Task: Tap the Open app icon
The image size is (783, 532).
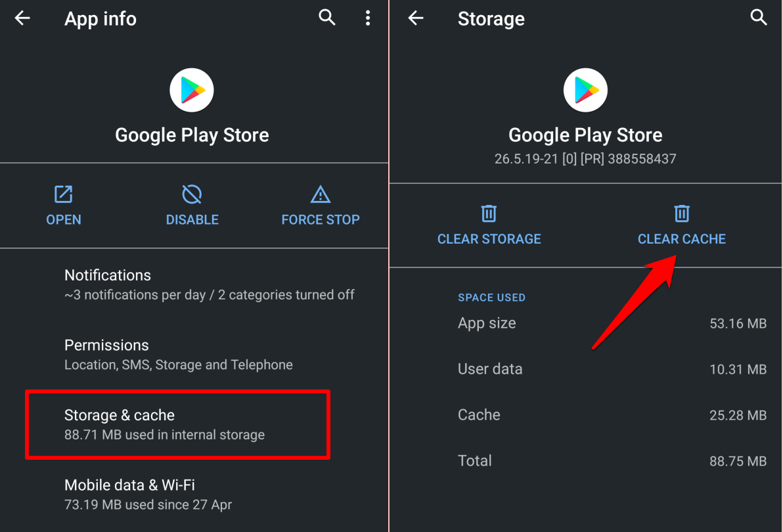Action: click(64, 194)
